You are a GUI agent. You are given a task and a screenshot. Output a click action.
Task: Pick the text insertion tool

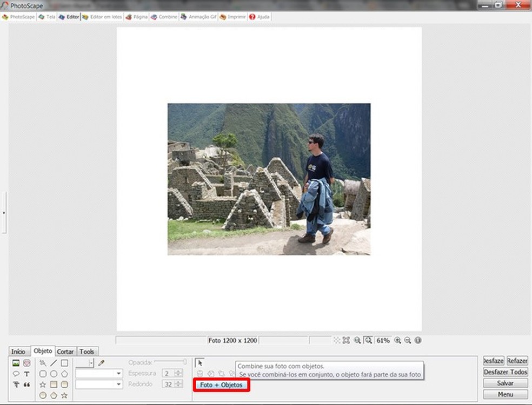[26, 374]
